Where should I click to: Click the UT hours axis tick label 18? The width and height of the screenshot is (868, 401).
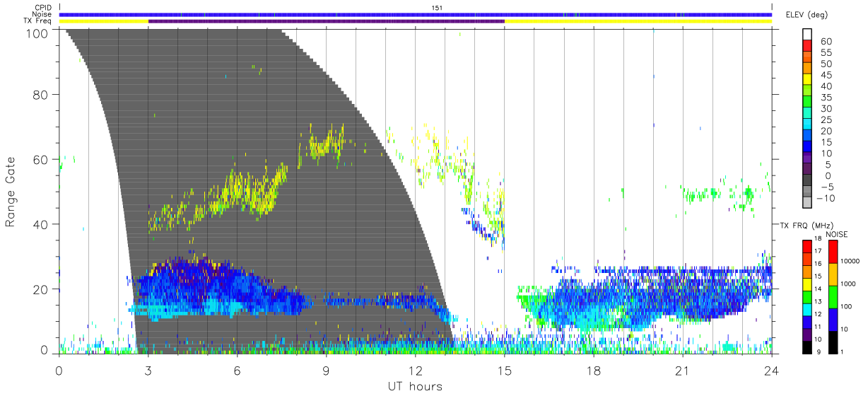click(593, 370)
